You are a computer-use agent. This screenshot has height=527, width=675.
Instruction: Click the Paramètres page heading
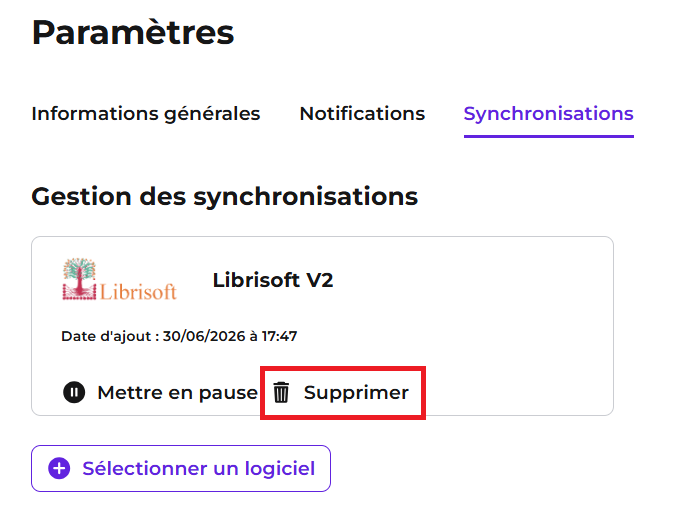click(x=133, y=33)
